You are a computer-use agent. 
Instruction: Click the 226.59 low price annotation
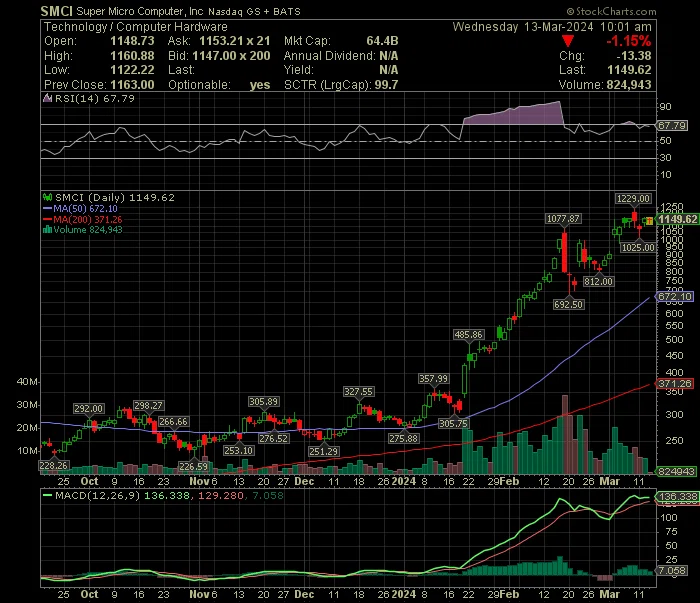(x=193, y=467)
